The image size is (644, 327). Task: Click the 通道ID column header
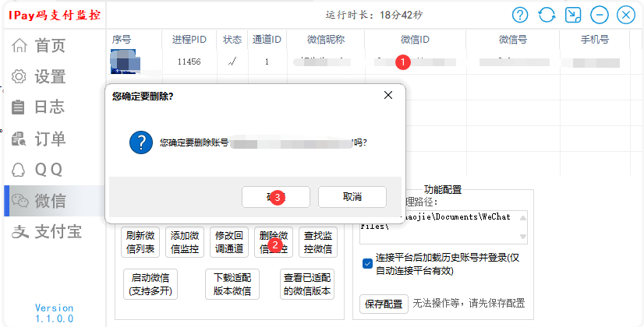[267, 40]
